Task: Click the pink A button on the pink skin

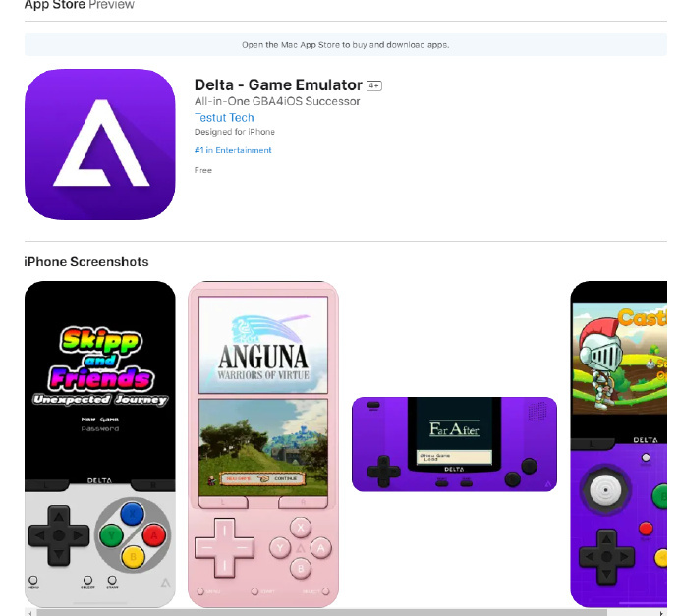Action: (321, 548)
